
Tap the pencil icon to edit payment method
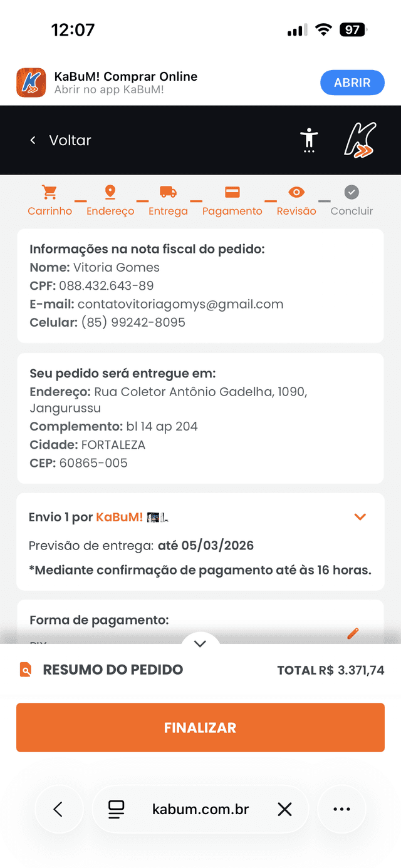(353, 633)
